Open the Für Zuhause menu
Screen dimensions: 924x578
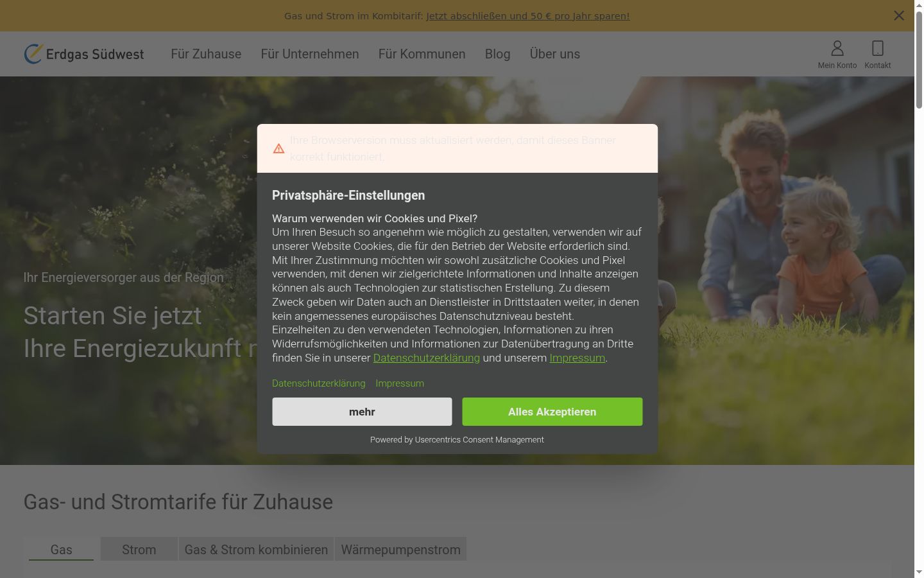coord(206,54)
